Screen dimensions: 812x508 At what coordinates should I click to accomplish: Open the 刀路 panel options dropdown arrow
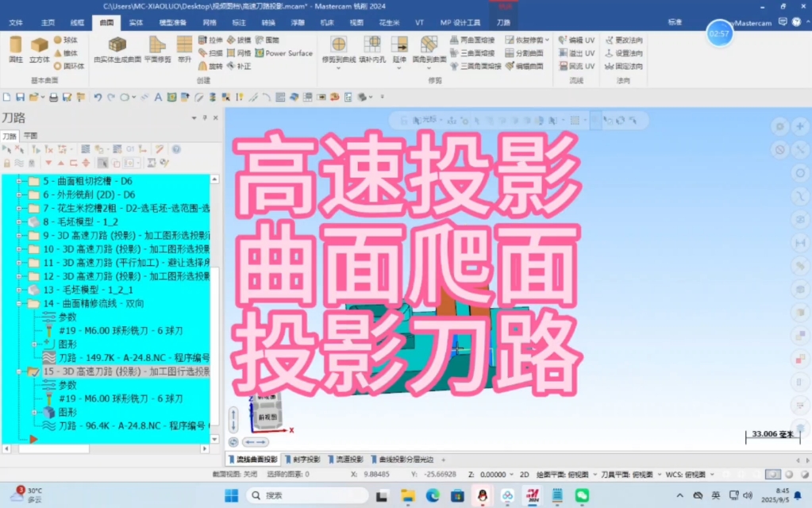point(194,118)
